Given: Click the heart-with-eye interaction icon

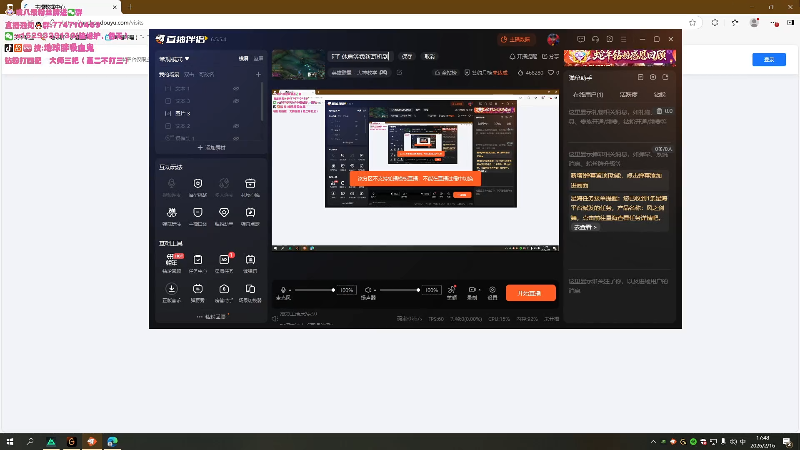Looking at the screenshot, I should pyautogui.click(x=224, y=213).
